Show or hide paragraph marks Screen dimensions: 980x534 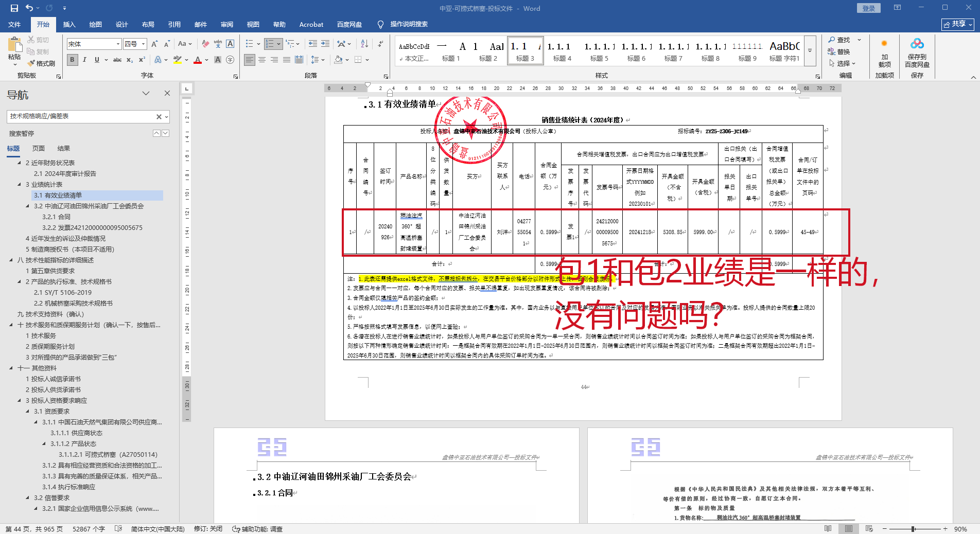[x=380, y=44]
